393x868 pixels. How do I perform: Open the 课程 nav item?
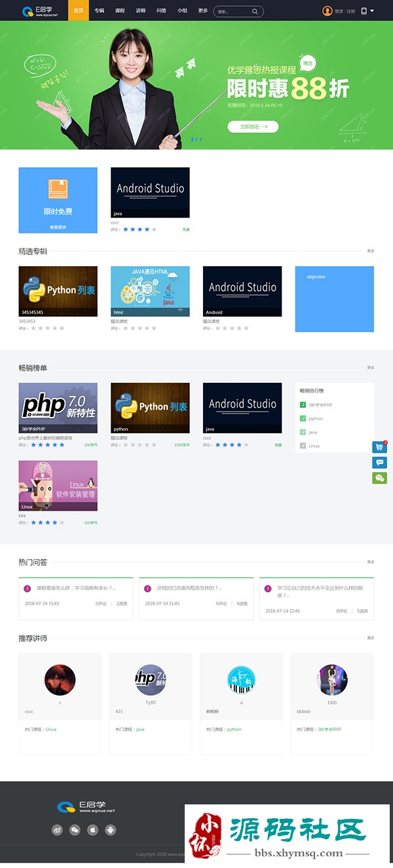(120, 10)
